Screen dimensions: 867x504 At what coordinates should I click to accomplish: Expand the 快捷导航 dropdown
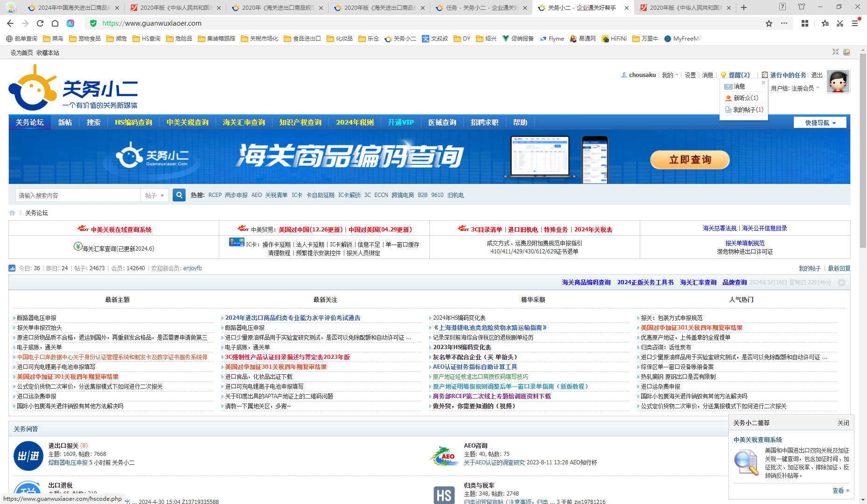[x=820, y=123]
